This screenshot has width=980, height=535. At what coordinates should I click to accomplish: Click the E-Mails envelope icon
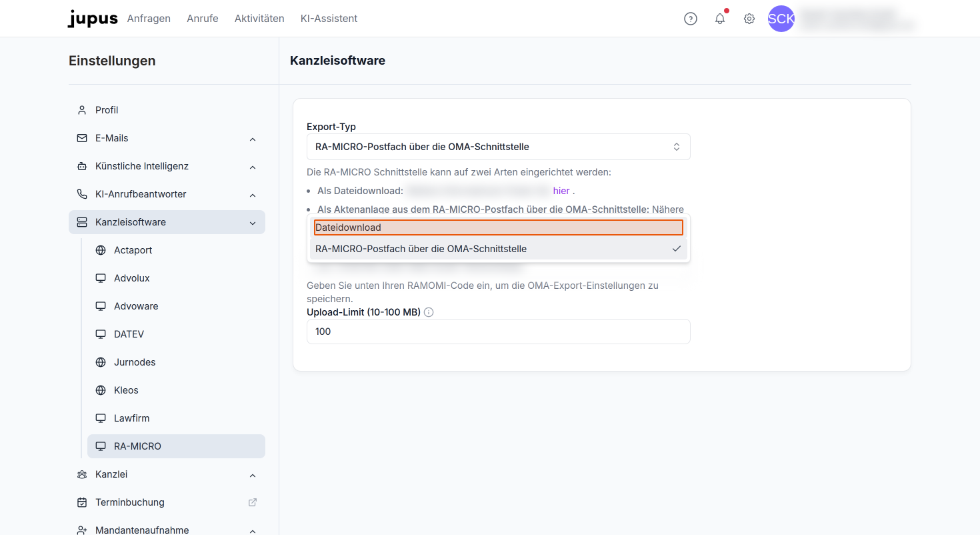point(82,138)
